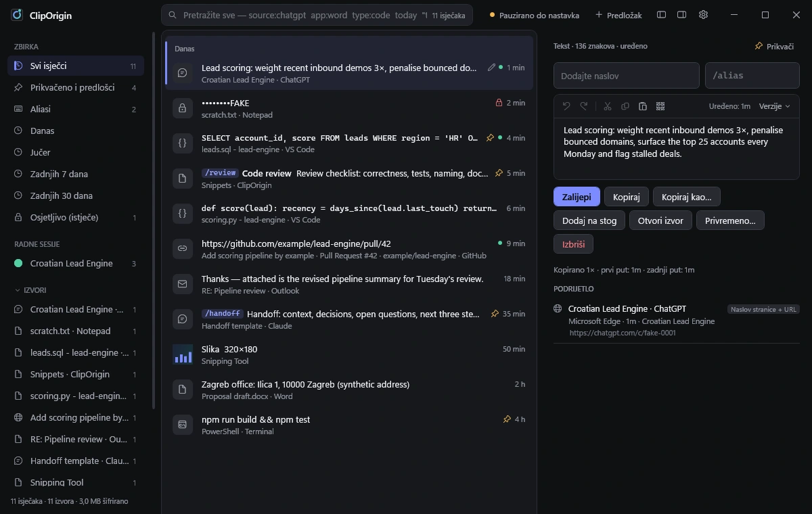This screenshot has height=514, width=812.
Task: Click the pin icon on the Code review snippet
Action: click(499, 173)
